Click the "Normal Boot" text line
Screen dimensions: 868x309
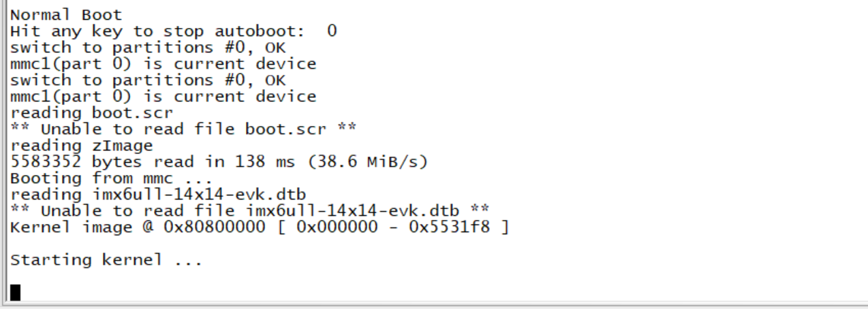point(66,14)
